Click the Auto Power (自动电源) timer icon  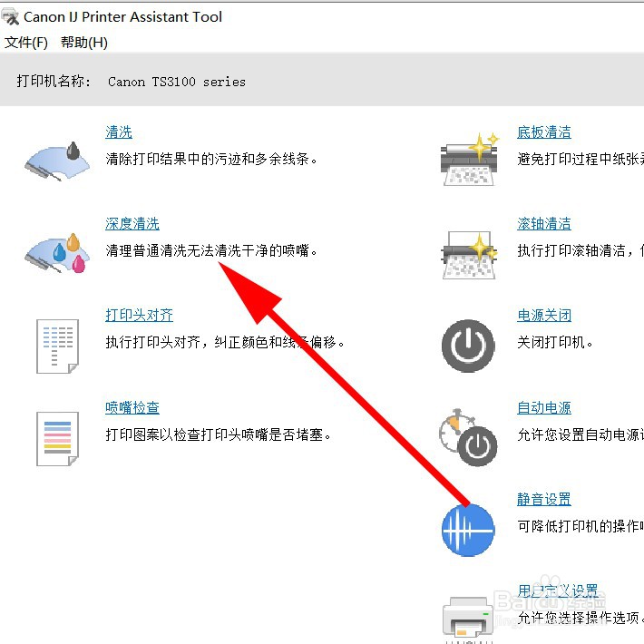pos(468,437)
